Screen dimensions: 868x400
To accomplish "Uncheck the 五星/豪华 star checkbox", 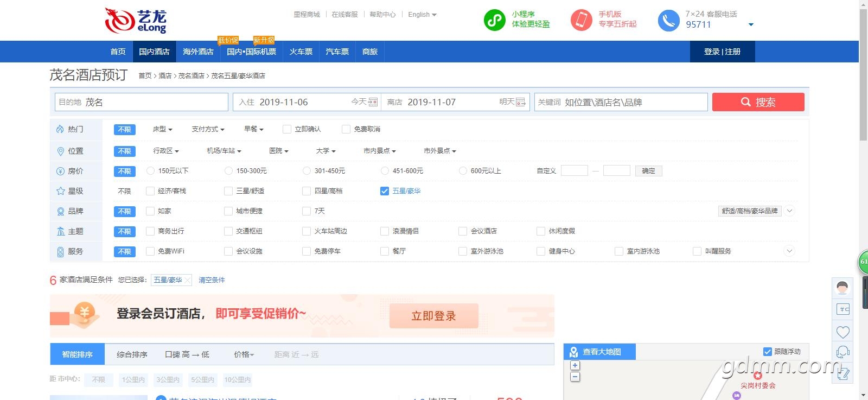I will [385, 191].
